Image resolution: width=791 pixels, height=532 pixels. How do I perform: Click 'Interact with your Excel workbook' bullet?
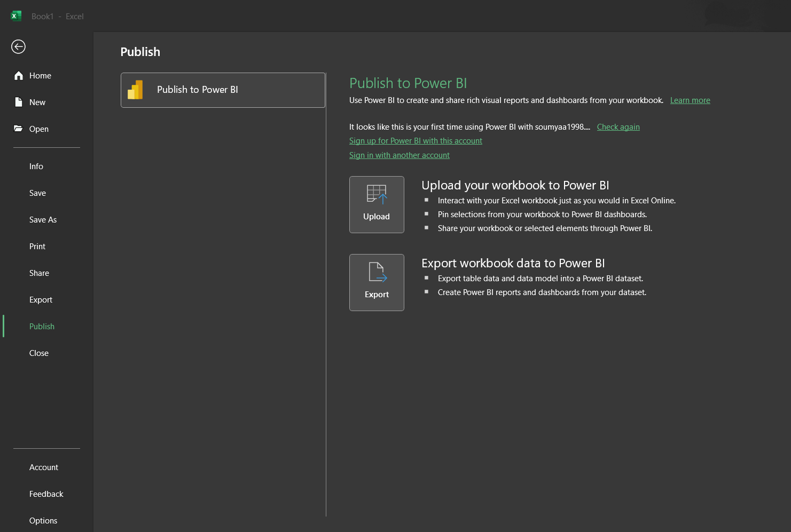pyautogui.click(x=557, y=201)
